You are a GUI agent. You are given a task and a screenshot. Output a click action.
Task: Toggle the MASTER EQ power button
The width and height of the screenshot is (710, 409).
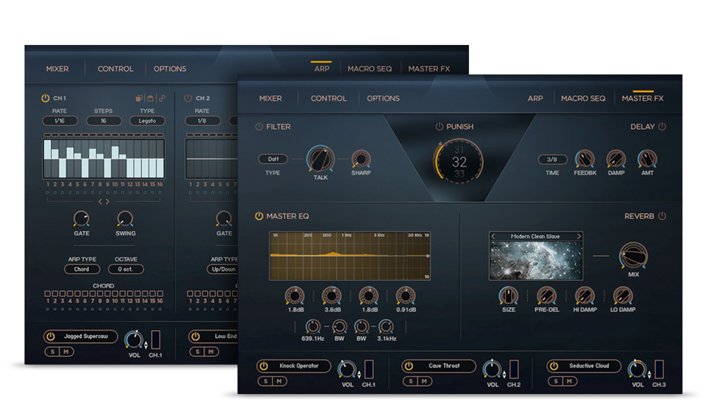coord(260,216)
